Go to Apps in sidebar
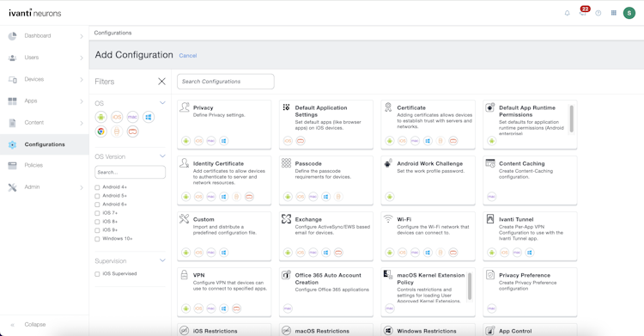The width and height of the screenshot is (644, 336). [31, 101]
